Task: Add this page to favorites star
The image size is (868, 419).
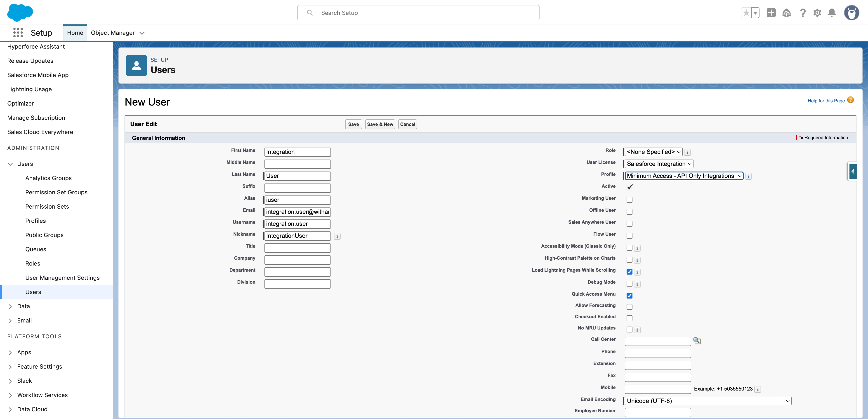Action: click(x=746, y=13)
